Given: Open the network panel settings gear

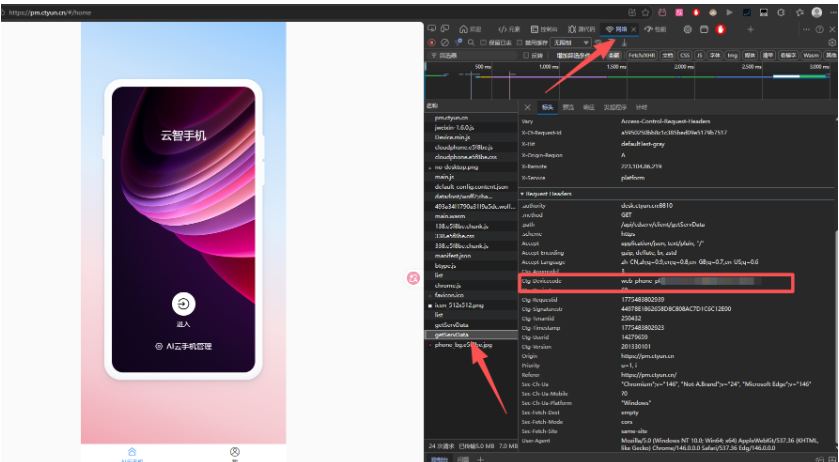Looking at the screenshot, I should point(832,42).
